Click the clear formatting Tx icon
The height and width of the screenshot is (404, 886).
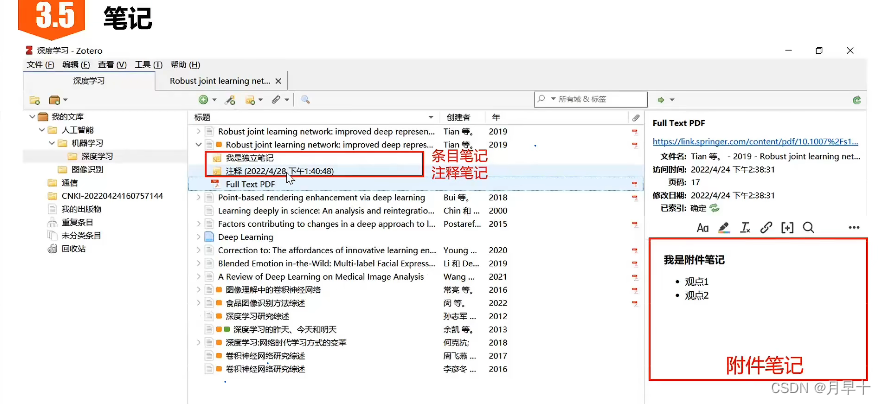745,228
